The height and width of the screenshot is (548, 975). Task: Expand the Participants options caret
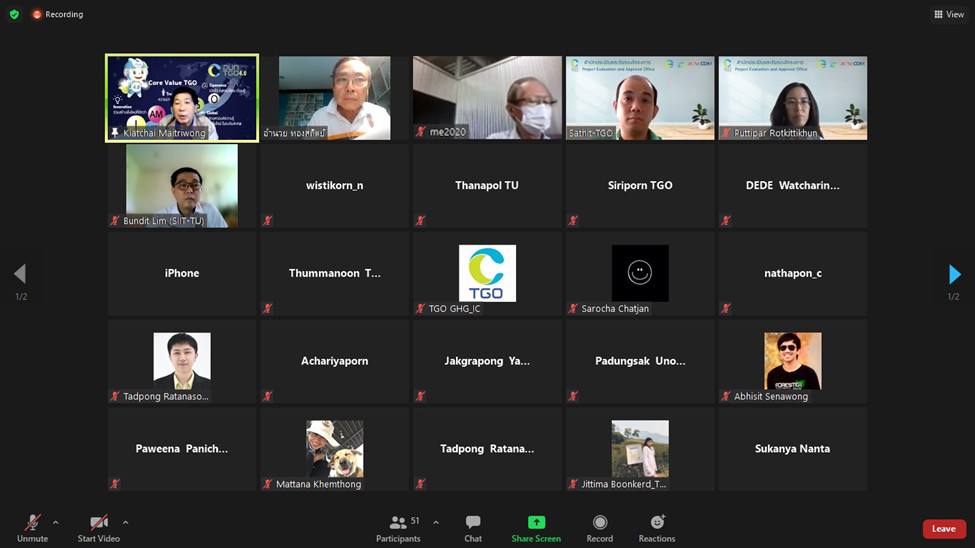click(x=436, y=522)
